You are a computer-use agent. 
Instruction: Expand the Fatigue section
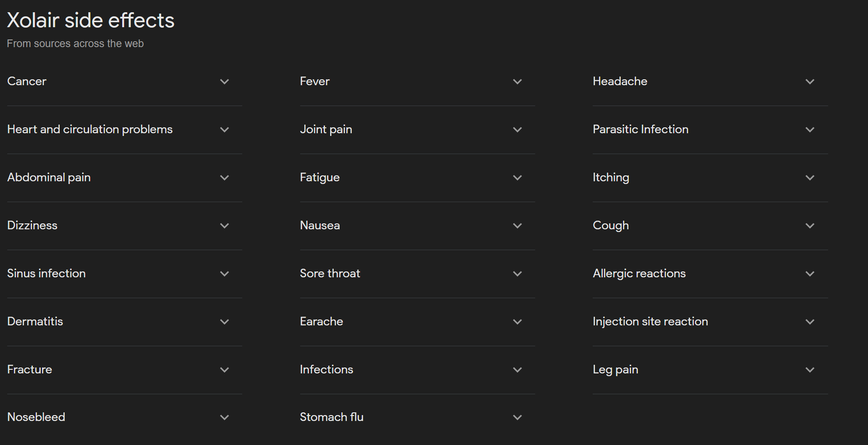pos(518,178)
